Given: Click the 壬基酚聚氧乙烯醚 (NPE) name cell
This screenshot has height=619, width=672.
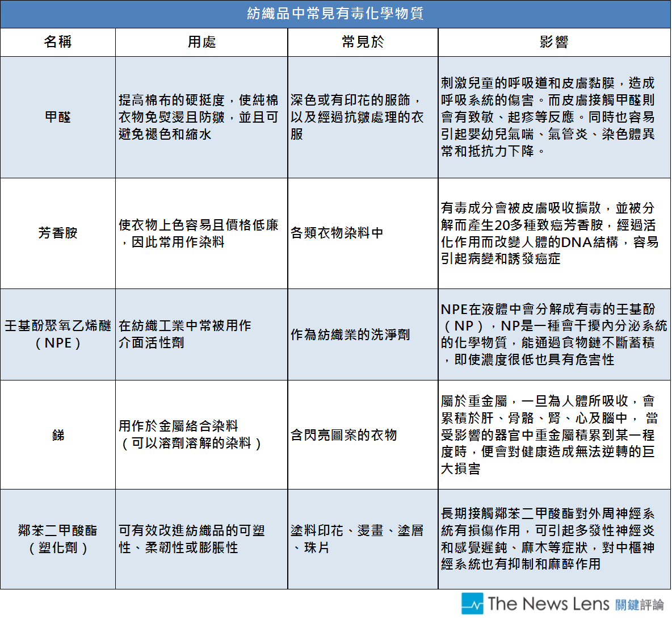Looking at the screenshot, I should point(58,334).
